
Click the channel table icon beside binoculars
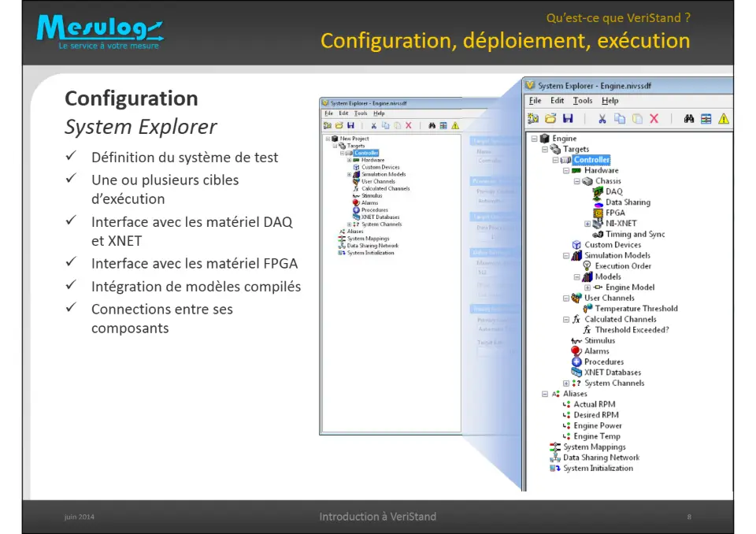[706, 119]
